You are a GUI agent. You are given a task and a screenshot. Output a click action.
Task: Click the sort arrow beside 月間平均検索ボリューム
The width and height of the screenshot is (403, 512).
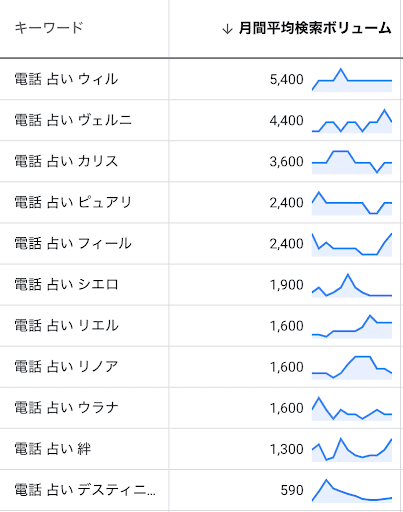tap(227, 29)
